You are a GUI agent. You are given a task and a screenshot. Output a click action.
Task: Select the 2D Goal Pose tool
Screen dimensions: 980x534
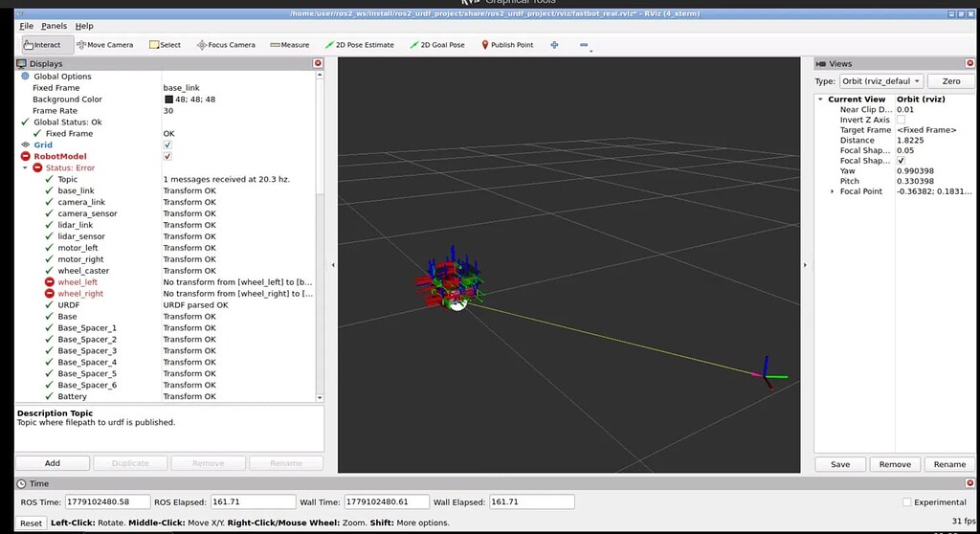point(437,45)
